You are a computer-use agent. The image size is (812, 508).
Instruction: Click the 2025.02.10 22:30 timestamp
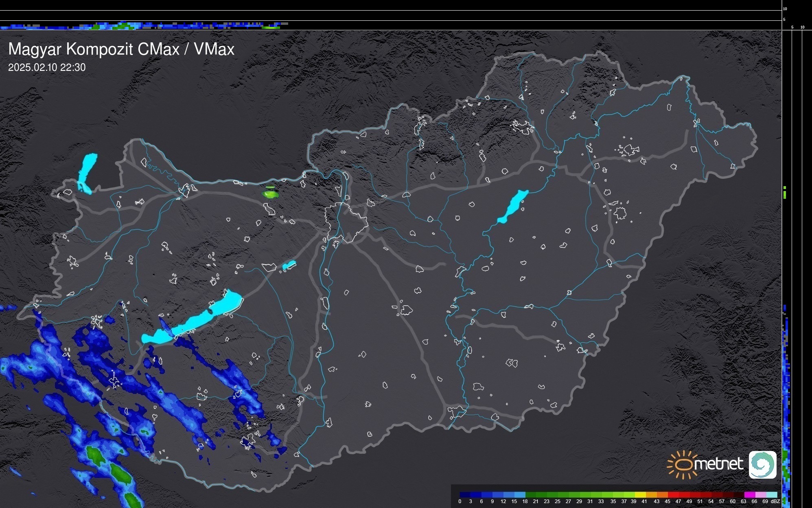pyautogui.click(x=47, y=68)
